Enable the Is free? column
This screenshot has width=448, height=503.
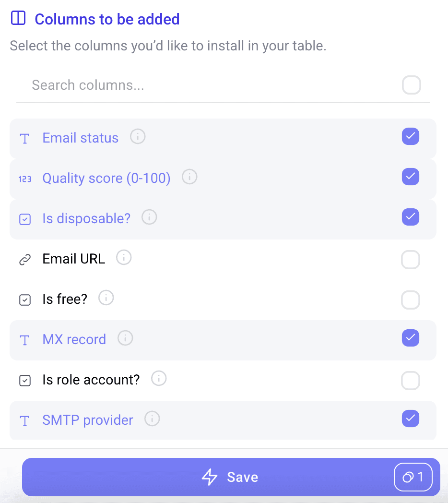411,300
